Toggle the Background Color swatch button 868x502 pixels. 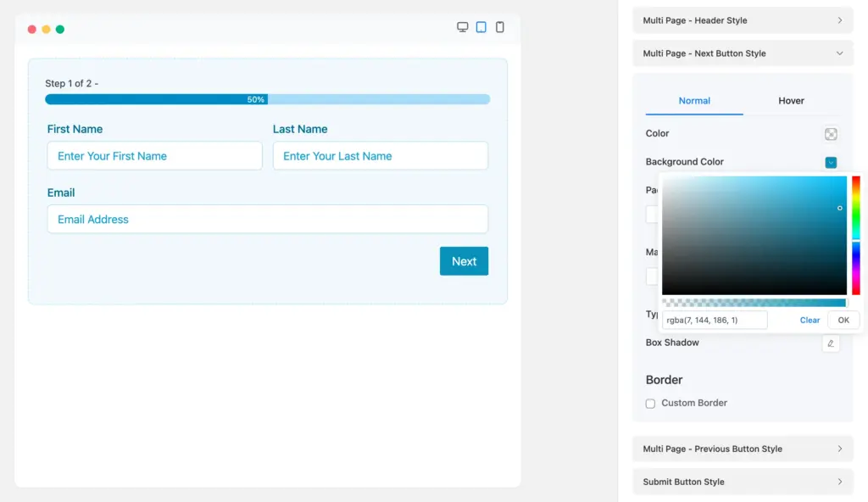click(831, 162)
